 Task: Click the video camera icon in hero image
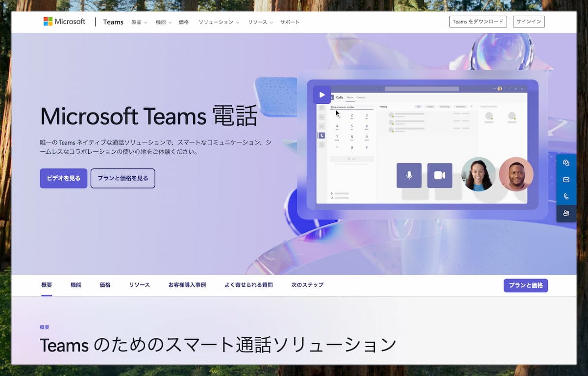[x=440, y=175]
